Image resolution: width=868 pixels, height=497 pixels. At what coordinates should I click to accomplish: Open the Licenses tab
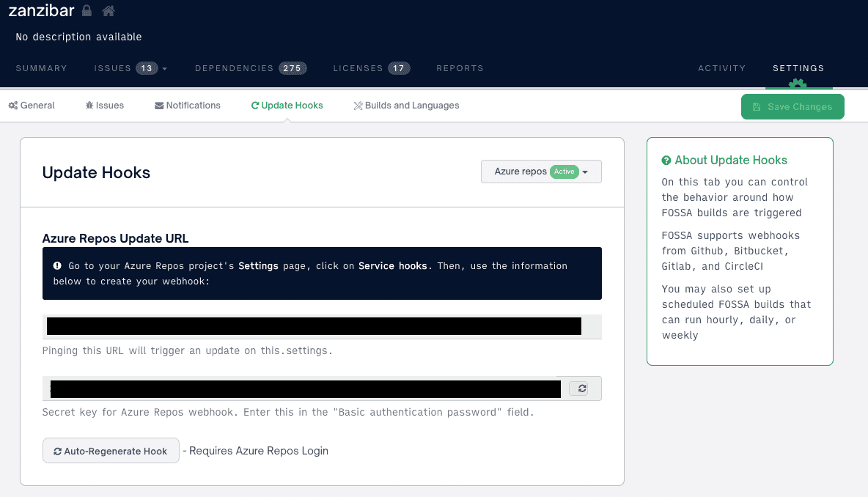(x=372, y=68)
